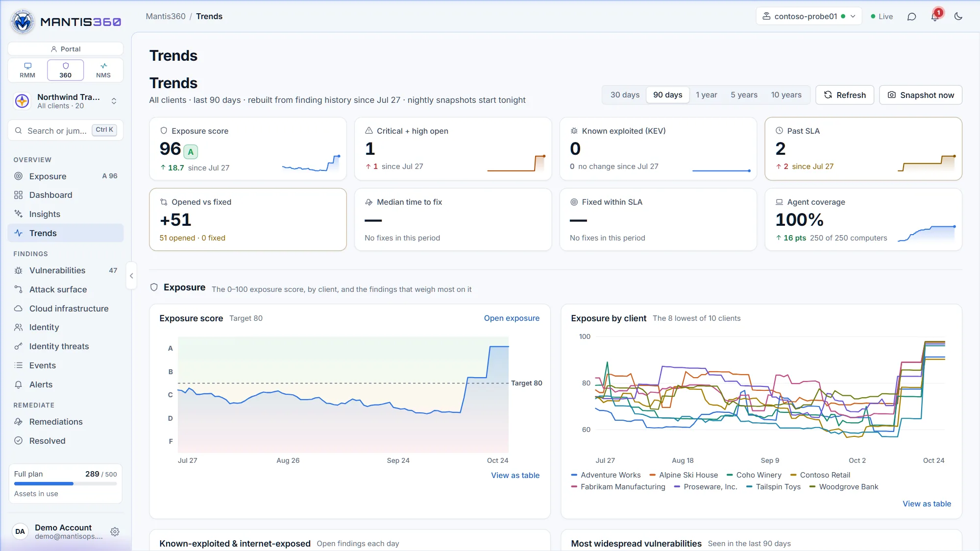The height and width of the screenshot is (551, 980).
Task: Click Snapshot now button
Action: (x=921, y=95)
